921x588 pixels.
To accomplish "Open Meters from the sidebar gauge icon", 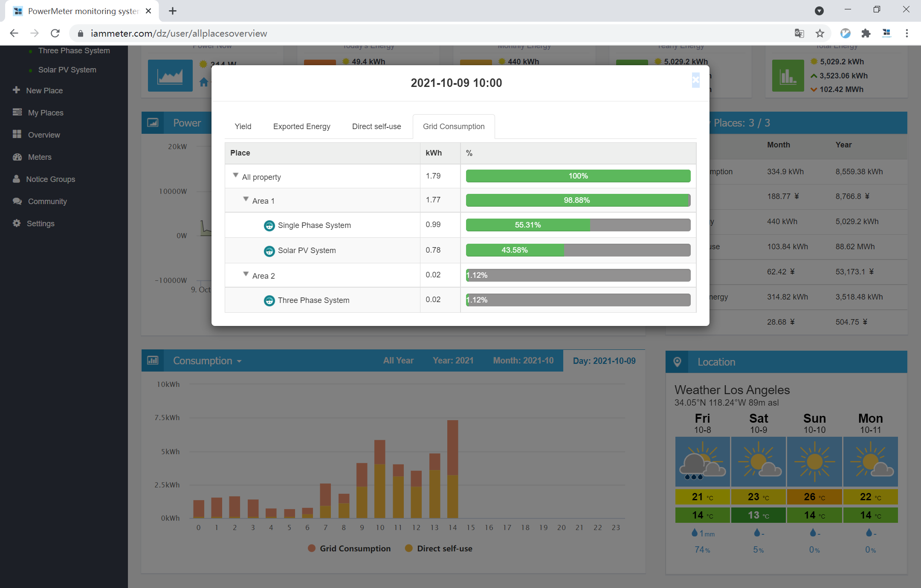I will click(17, 157).
